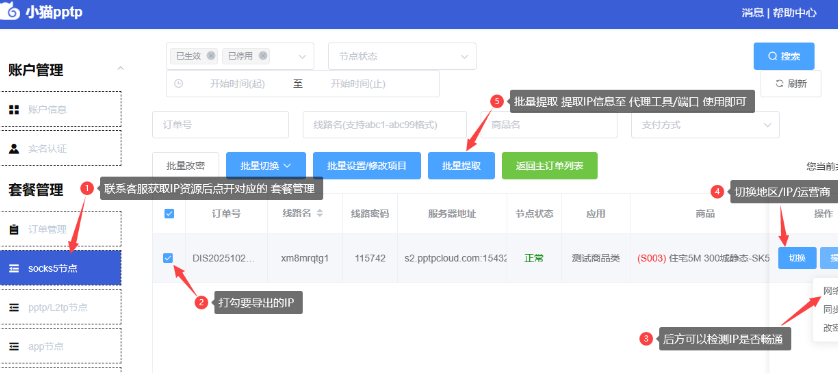Uncheck the xm8mrqtg1 row checkbox
The height and width of the screenshot is (373, 838).
pos(168,258)
